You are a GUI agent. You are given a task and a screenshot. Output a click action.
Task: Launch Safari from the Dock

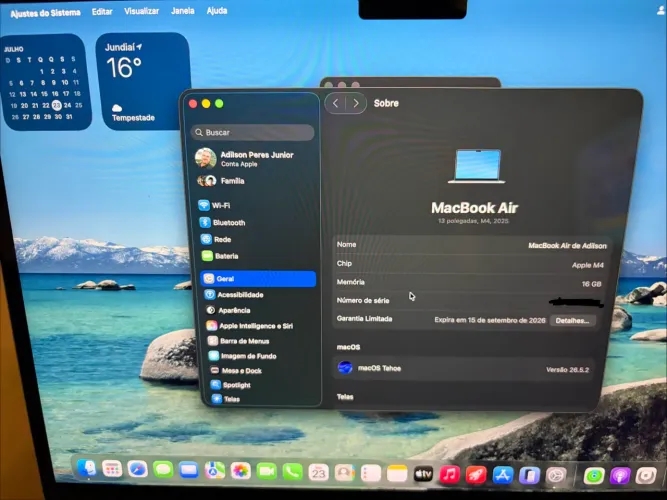(x=137, y=469)
